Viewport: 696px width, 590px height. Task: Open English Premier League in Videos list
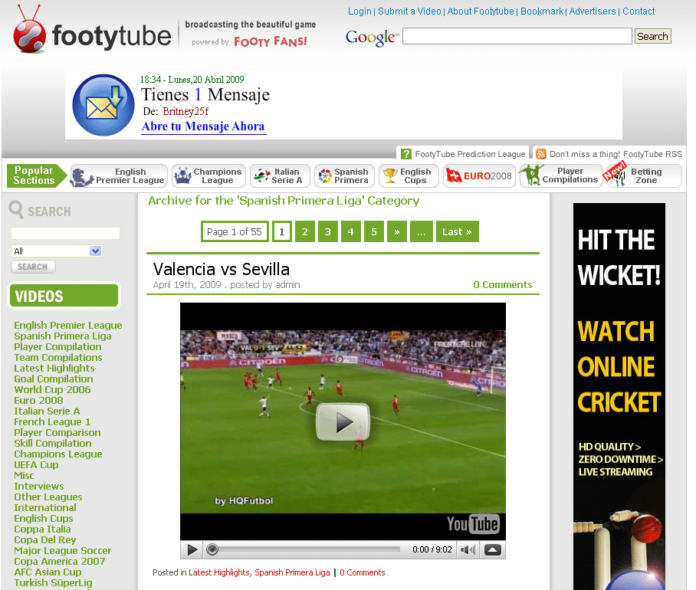click(x=68, y=325)
